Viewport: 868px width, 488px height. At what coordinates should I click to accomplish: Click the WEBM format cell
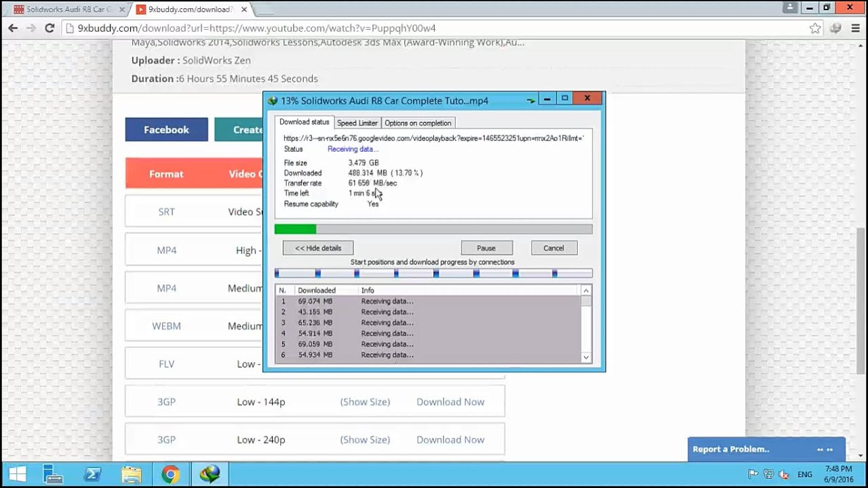tap(166, 326)
